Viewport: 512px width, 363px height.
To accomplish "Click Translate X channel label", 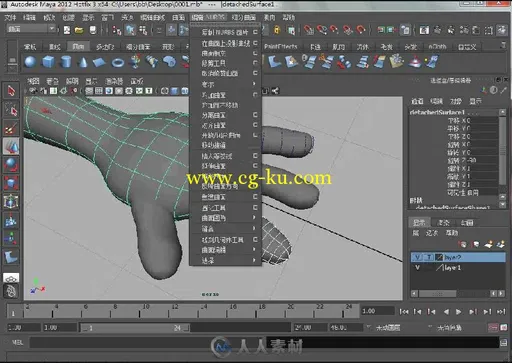I will tap(459, 120).
